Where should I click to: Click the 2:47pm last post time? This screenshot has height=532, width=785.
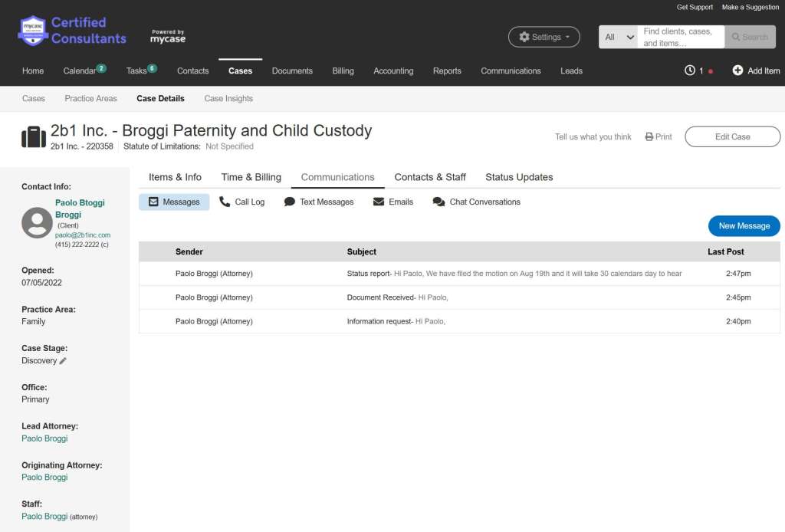click(x=738, y=274)
